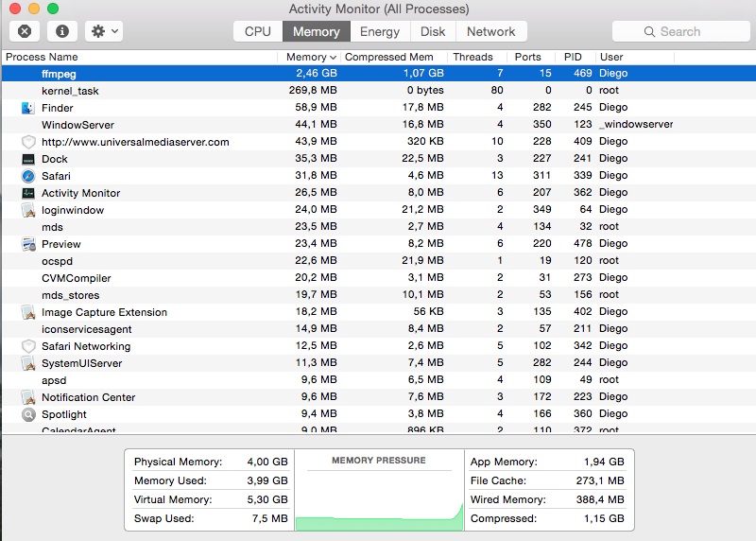756x541 pixels.
Task: Sort by Compressed Mem column header
Action: [x=393, y=57]
